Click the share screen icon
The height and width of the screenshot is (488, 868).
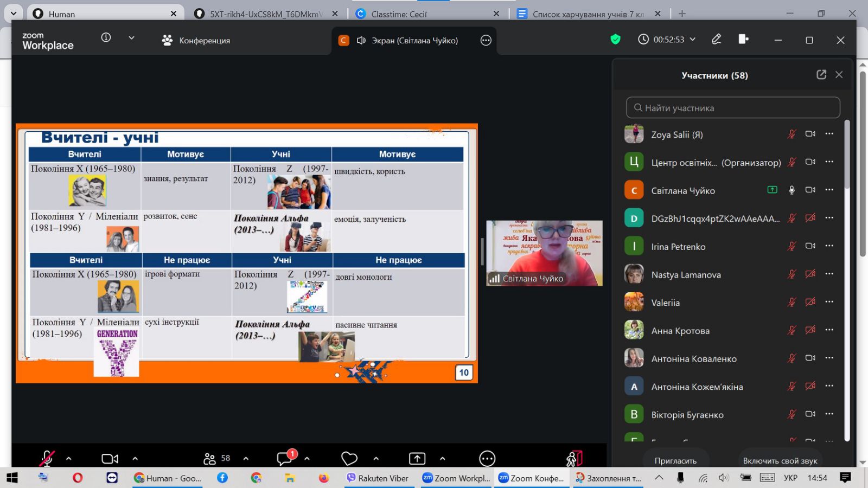[x=417, y=459]
